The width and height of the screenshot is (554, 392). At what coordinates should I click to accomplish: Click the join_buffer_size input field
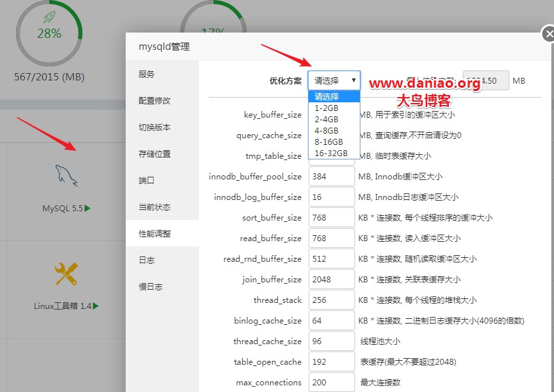tap(331, 280)
